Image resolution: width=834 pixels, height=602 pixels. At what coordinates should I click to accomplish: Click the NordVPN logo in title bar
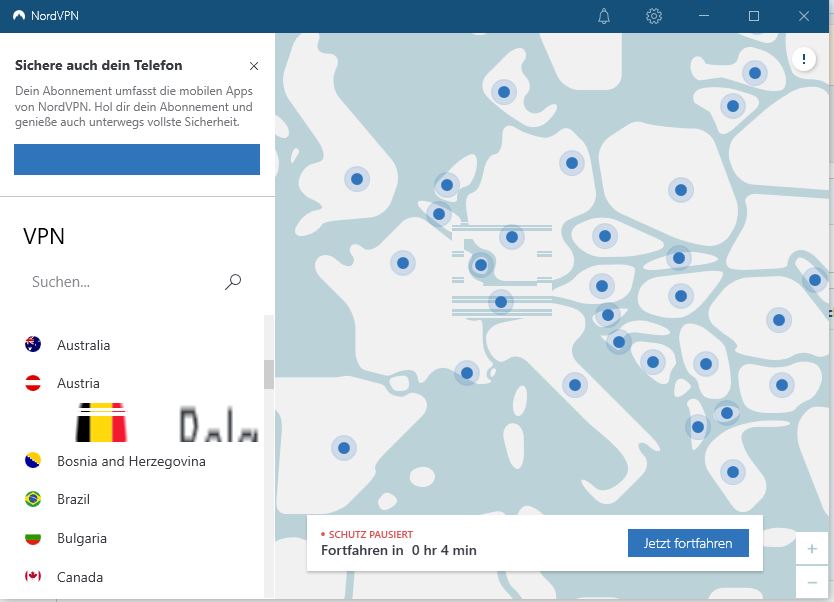tap(19, 16)
